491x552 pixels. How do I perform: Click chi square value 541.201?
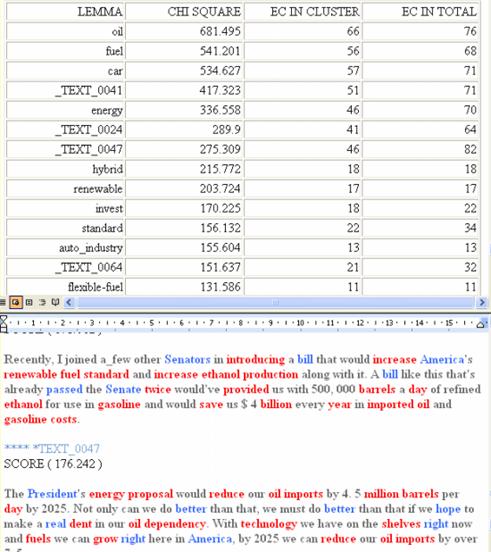(220, 51)
